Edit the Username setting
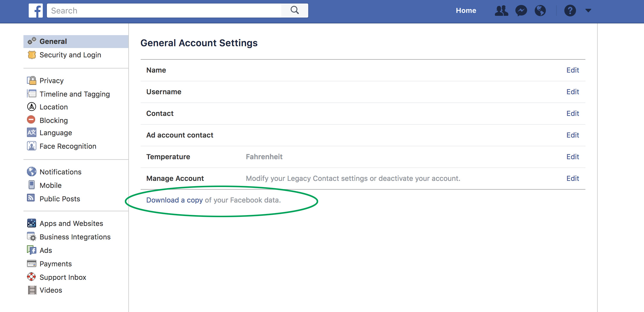Image resolution: width=644 pixels, height=312 pixels. tap(573, 92)
